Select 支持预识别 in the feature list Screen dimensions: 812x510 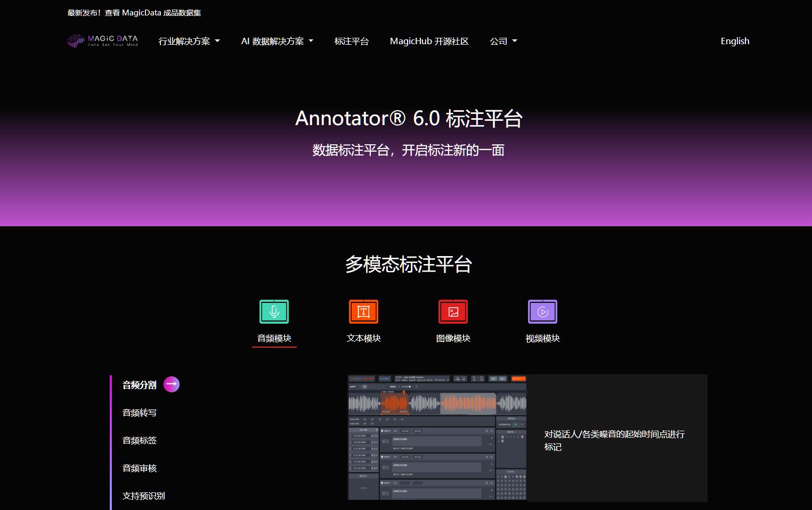(144, 496)
